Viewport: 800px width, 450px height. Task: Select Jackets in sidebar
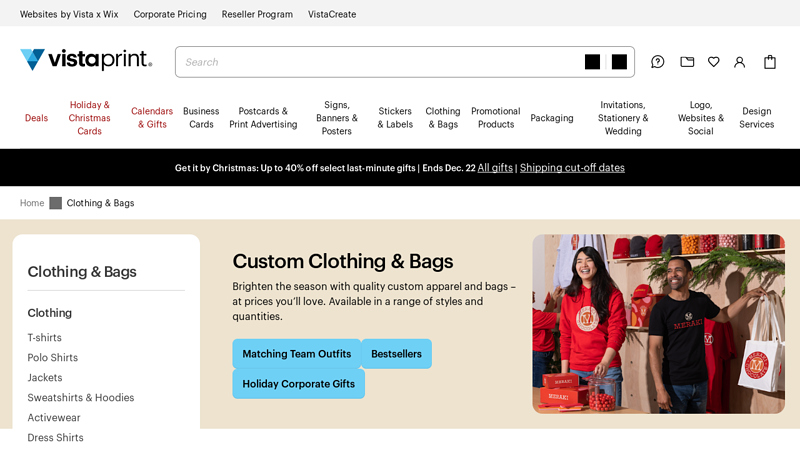(x=45, y=378)
